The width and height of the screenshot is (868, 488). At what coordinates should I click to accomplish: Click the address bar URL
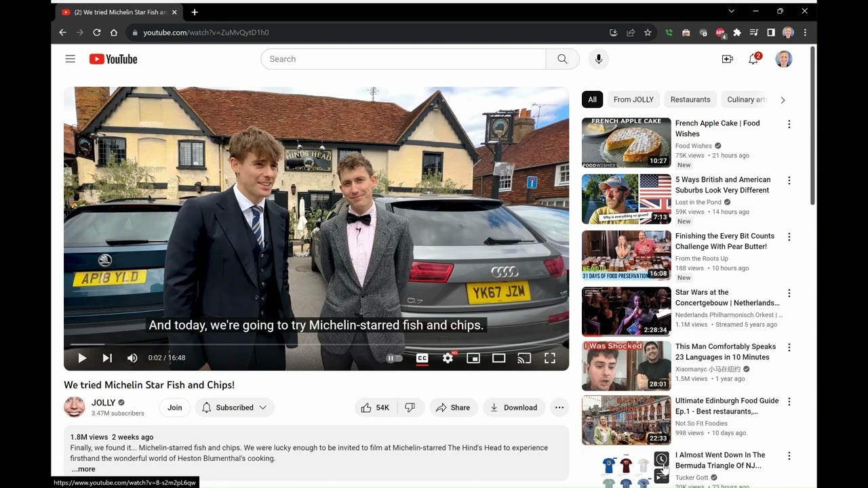(206, 33)
